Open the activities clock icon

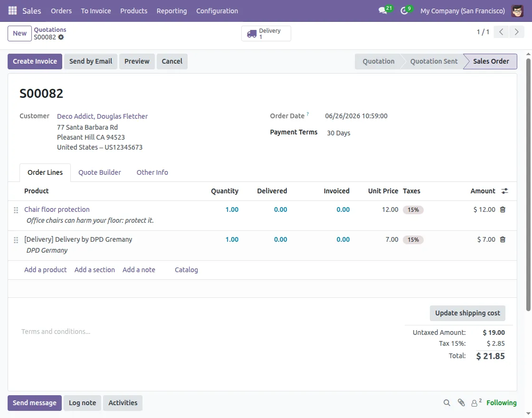404,11
